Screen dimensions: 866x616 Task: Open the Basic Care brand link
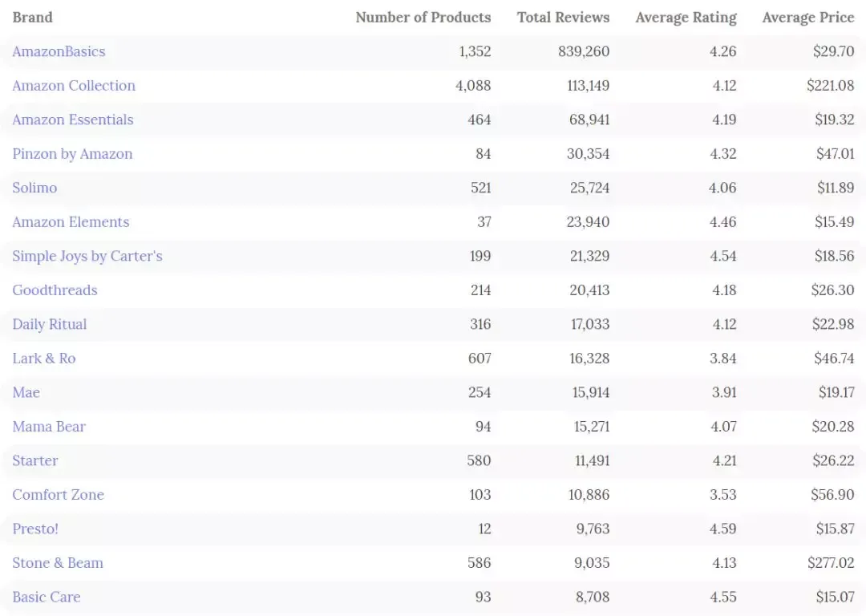point(47,598)
